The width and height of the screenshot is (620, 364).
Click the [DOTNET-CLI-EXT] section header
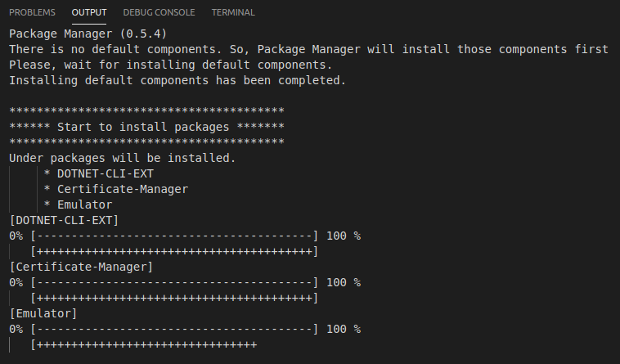[x=64, y=220]
